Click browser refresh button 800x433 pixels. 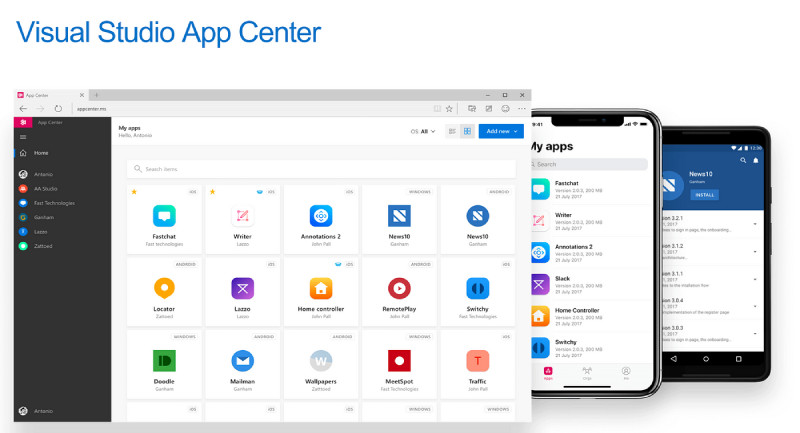(58, 109)
